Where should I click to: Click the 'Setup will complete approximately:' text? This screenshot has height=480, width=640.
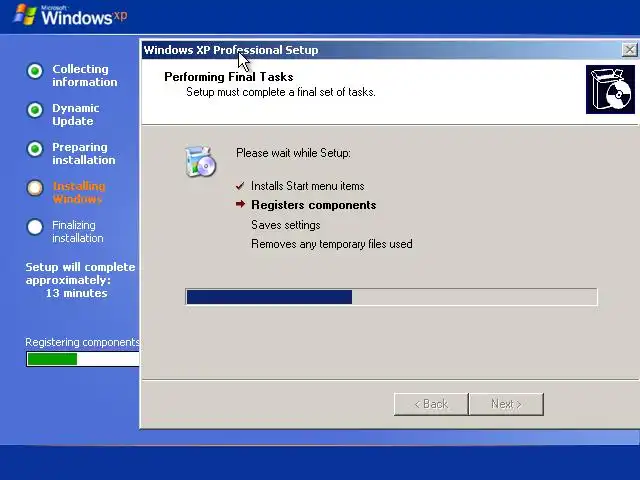click(x=80, y=273)
